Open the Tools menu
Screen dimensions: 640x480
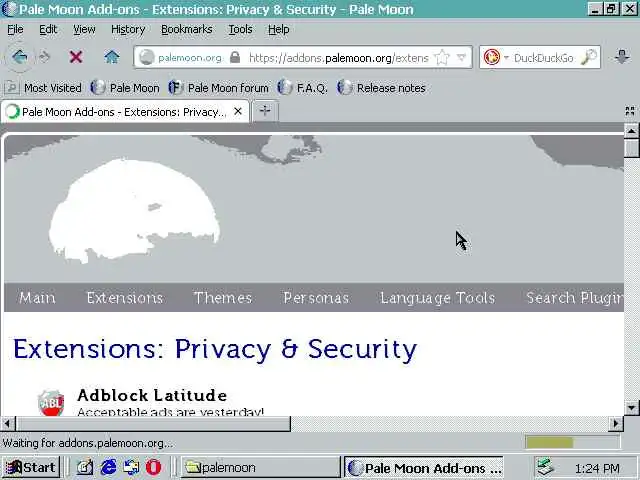240,29
